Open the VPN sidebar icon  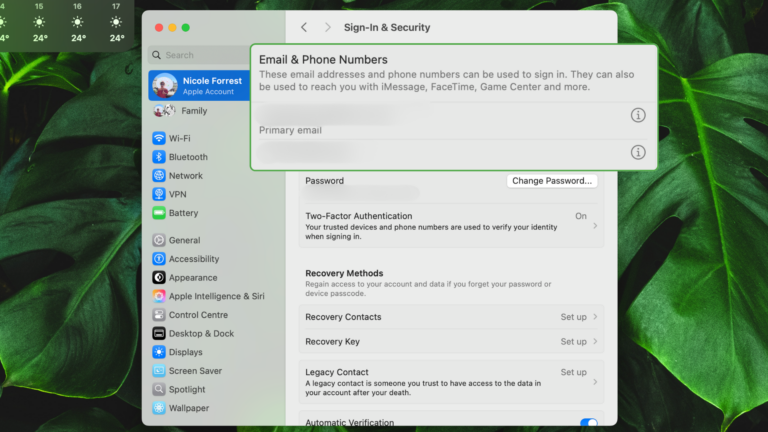tap(159, 194)
